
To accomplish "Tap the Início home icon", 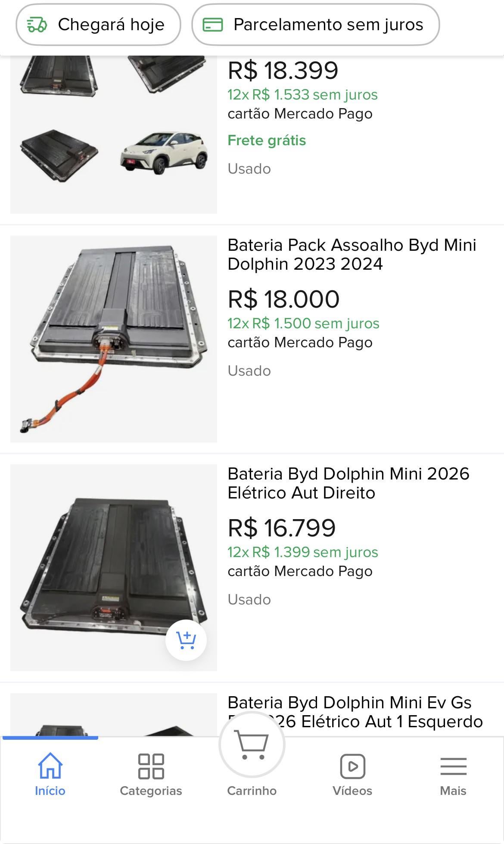I will (50, 766).
